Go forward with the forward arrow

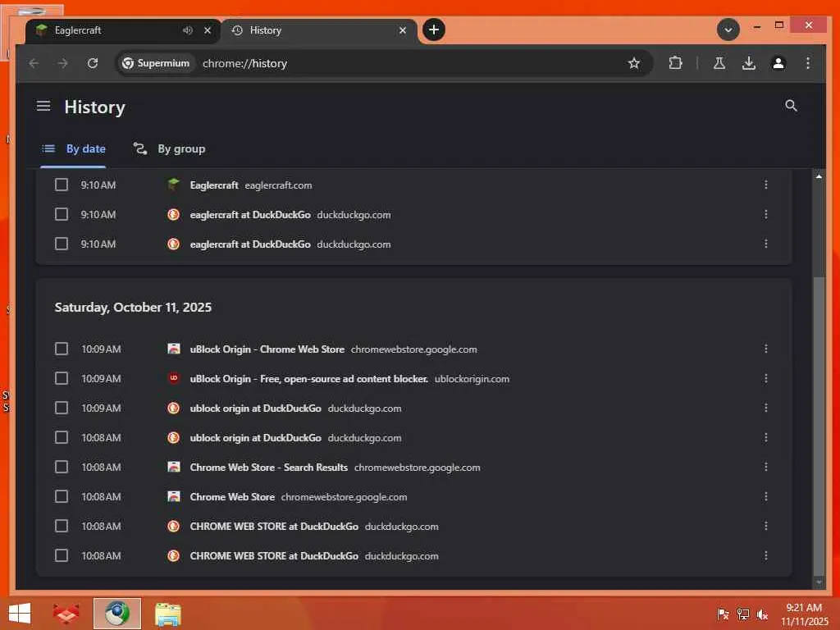point(62,63)
